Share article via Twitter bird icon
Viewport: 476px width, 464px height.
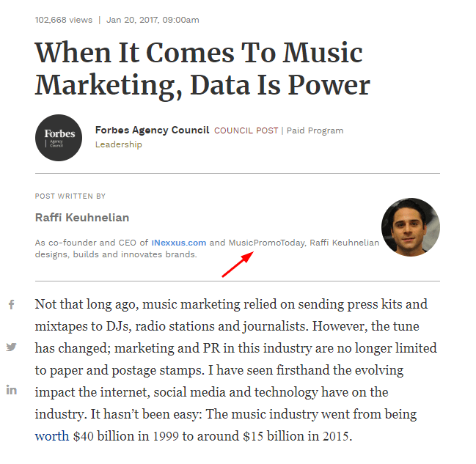pos(11,347)
